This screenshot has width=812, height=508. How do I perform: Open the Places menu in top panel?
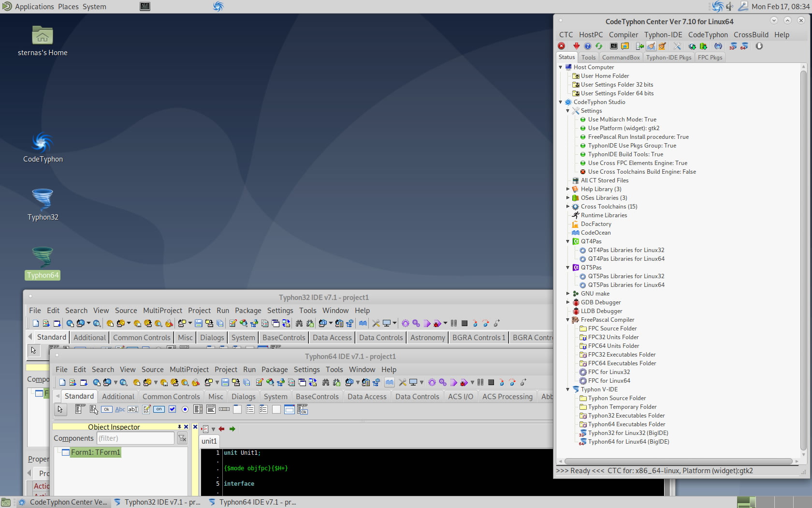(x=68, y=7)
